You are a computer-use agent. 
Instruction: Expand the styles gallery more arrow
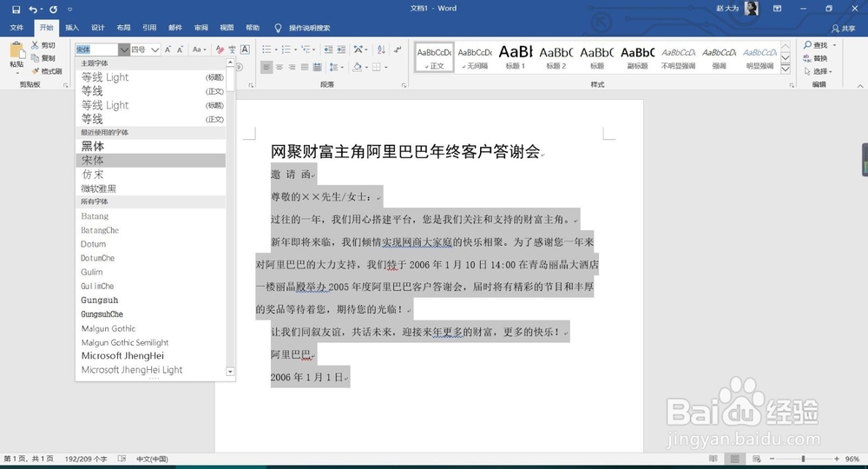pos(786,69)
